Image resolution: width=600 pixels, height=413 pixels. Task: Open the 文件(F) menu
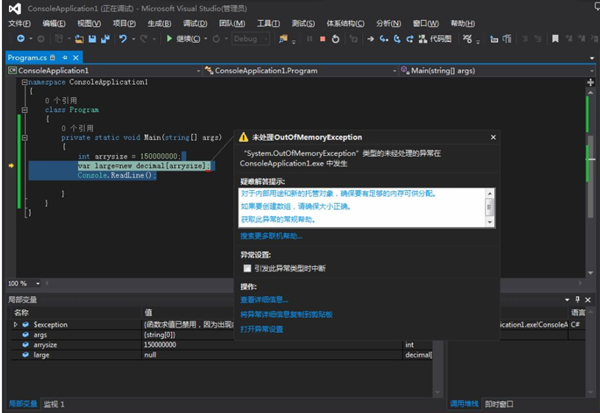19,23
